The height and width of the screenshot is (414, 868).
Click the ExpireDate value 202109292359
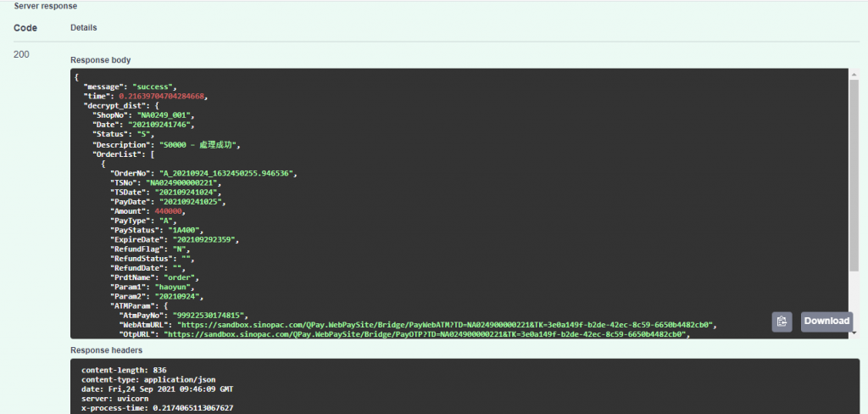tap(205, 240)
